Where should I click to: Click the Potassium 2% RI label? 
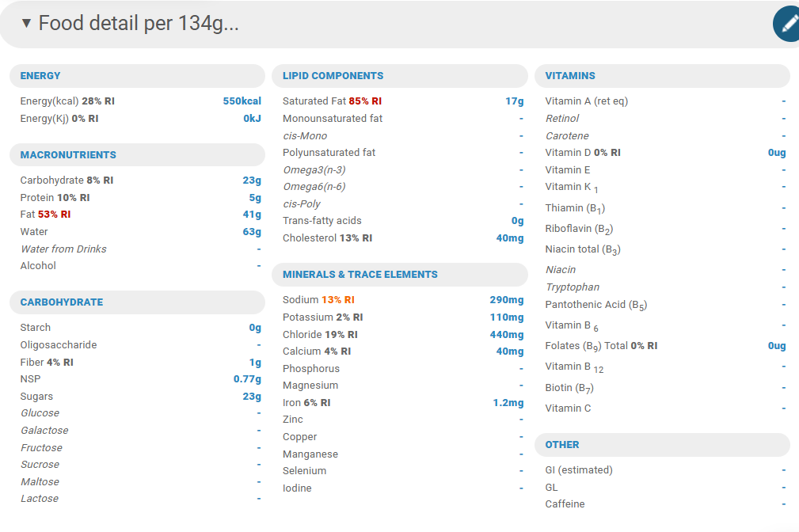tap(323, 317)
